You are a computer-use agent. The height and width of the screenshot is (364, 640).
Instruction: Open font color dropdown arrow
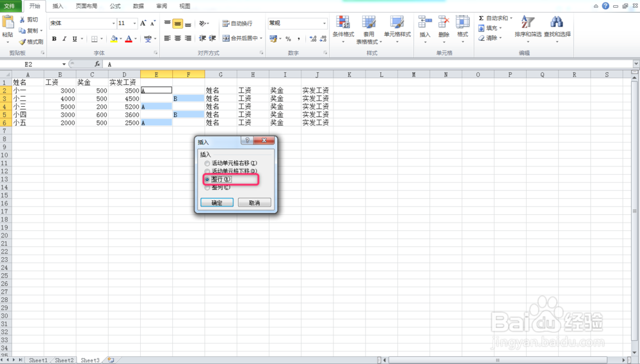[136, 39]
